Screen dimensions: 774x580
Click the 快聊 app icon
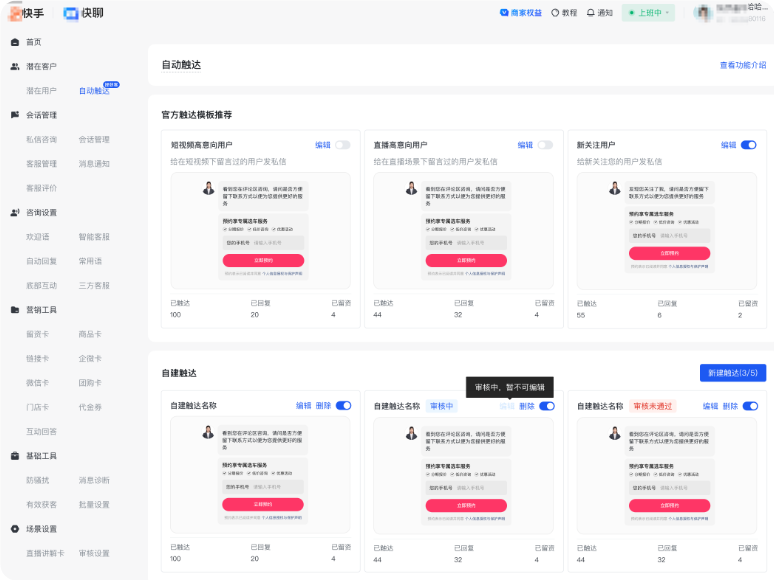(71, 13)
